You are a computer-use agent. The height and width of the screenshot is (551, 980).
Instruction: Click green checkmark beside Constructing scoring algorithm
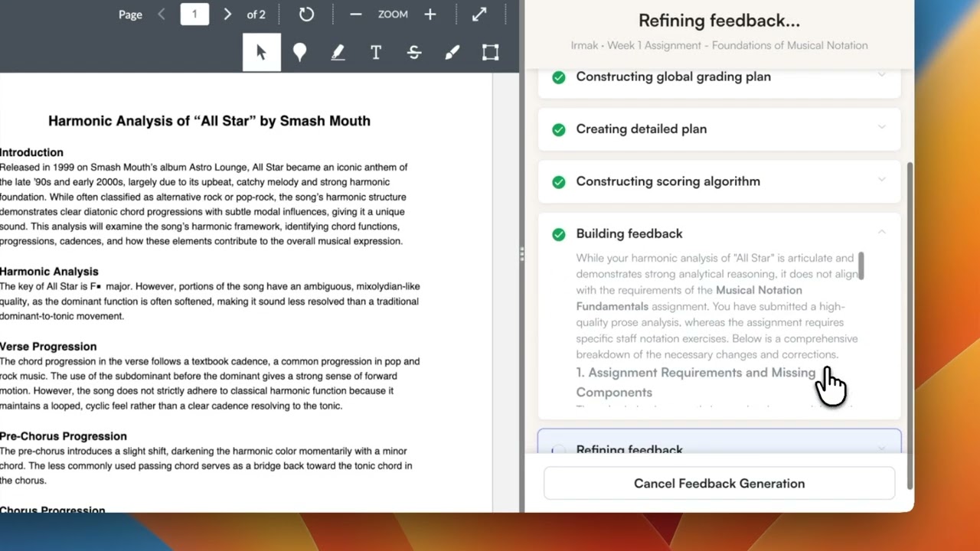(x=559, y=181)
